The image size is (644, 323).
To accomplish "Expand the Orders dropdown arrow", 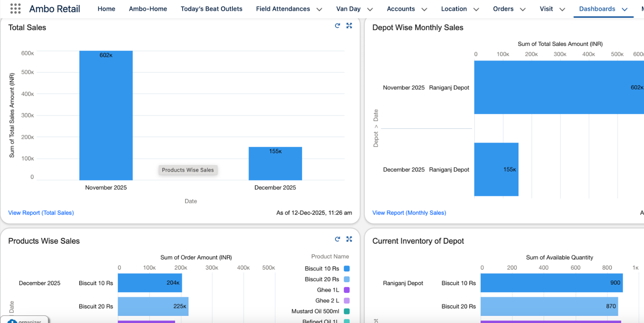I will (x=523, y=9).
